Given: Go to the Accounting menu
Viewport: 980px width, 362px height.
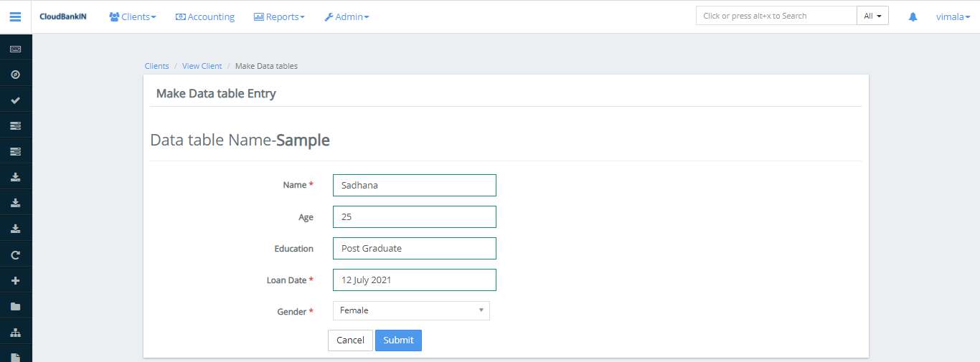Looking at the screenshot, I should 205,16.
